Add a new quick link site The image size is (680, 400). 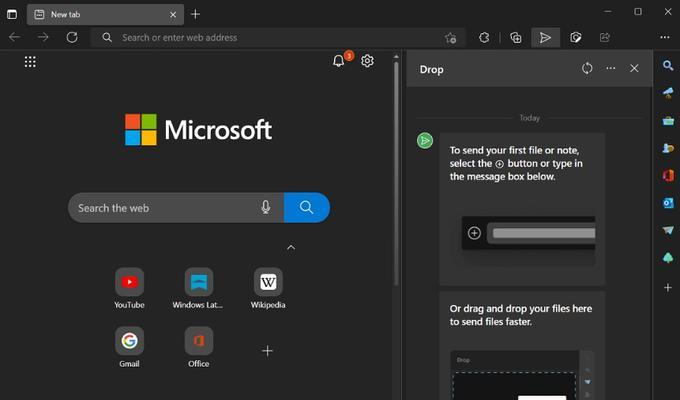click(268, 351)
